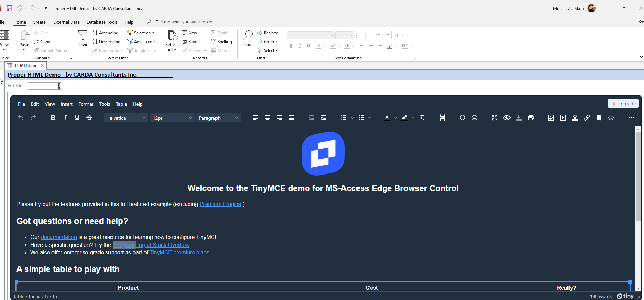
Task: Open the Database Tools ribbon tab
Action: tap(102, 22)
